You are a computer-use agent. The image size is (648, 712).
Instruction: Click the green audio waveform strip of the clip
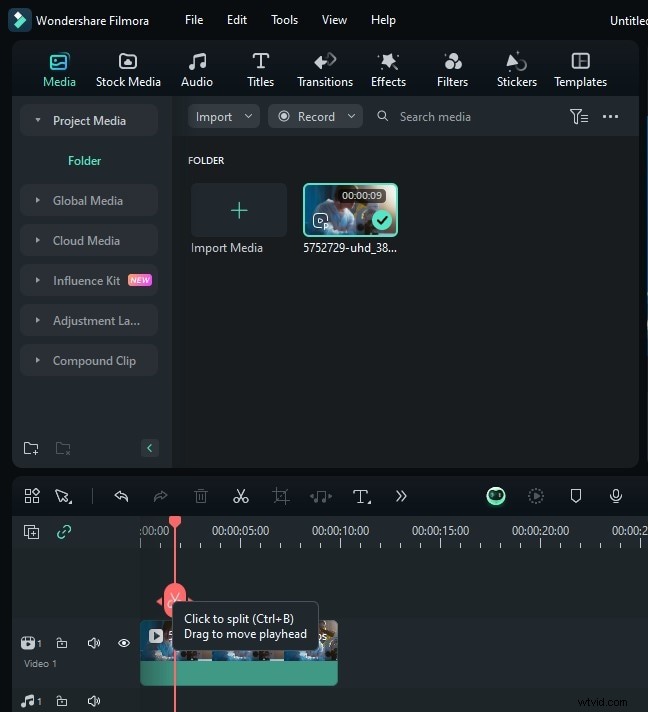(x=239, y=673)
